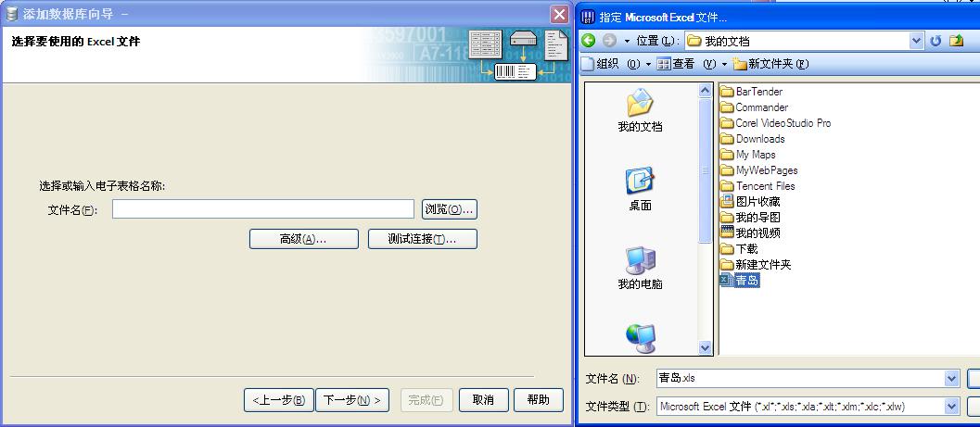980x427 pixels.
Task: Select the 青岛 Excel file
Action: click(x=746, y=281)
